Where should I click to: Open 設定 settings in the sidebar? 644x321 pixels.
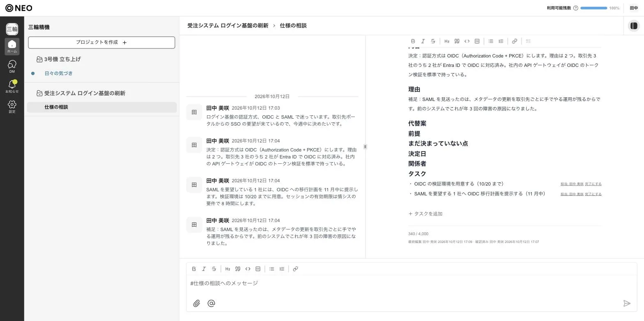(12, 107)
